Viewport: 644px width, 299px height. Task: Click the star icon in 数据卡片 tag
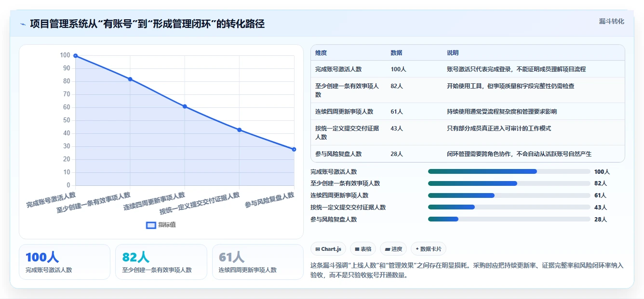417,249
